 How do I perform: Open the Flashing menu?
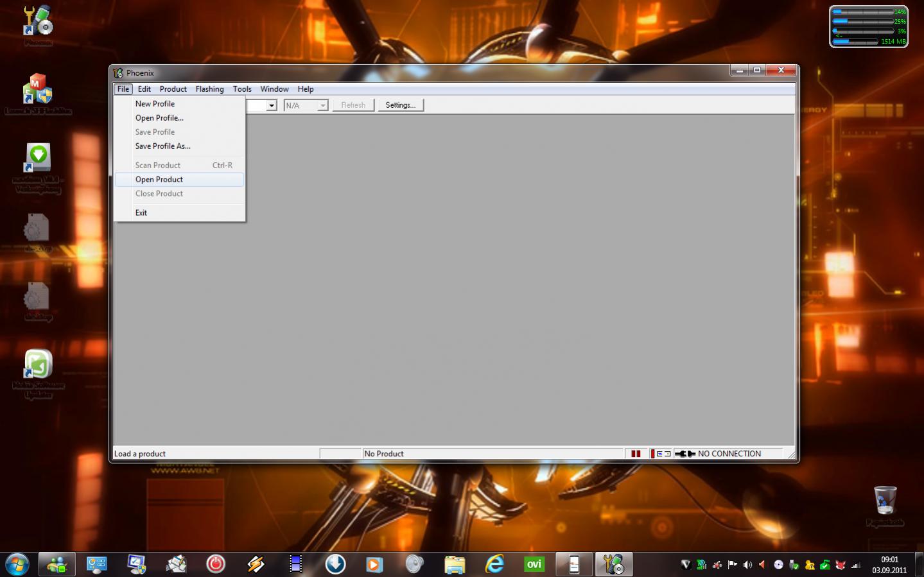pos(210,89)
